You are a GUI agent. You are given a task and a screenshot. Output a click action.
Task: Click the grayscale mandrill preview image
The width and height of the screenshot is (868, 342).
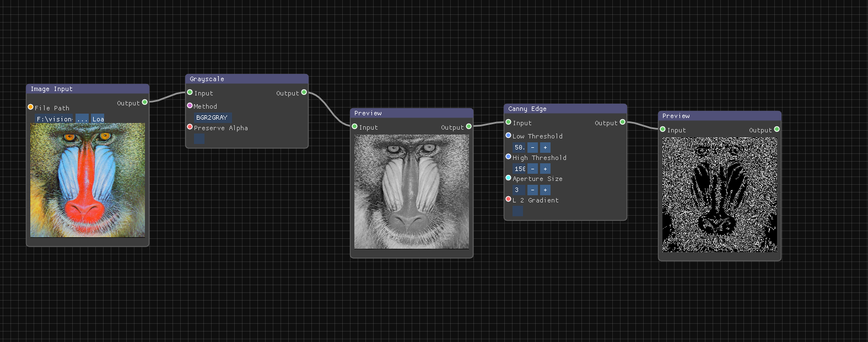pyautogui.click(x=412, y=191)
